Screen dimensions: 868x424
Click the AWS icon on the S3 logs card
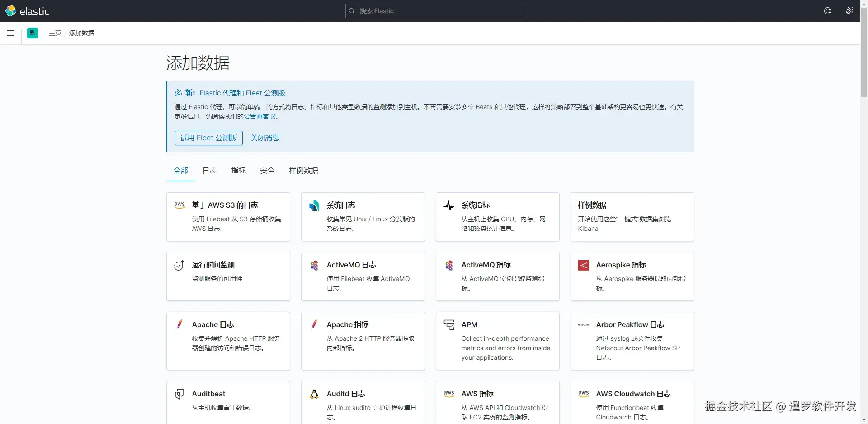click(x=179, y=205)
